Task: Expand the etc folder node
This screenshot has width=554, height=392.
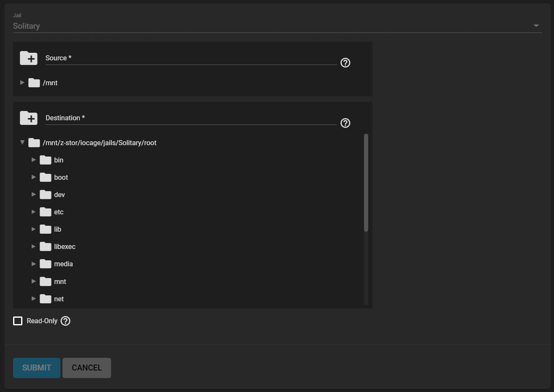Action: point(34,212)
